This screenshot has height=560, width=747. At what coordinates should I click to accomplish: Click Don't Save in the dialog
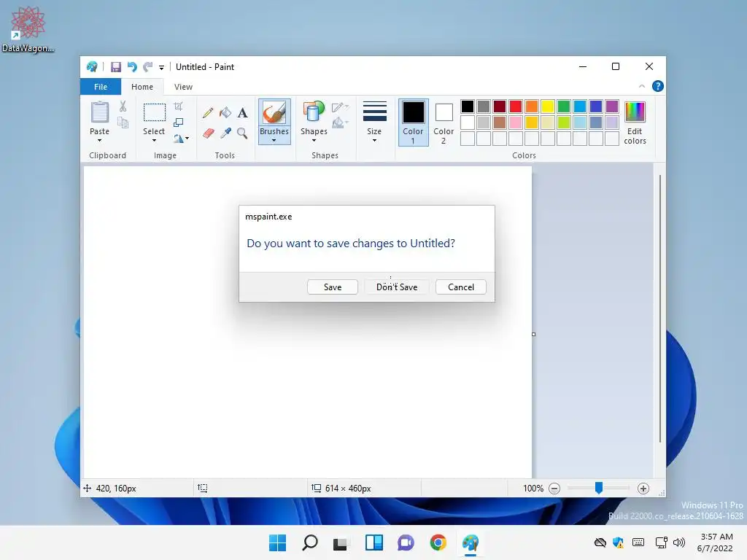[x=397, y=287]
